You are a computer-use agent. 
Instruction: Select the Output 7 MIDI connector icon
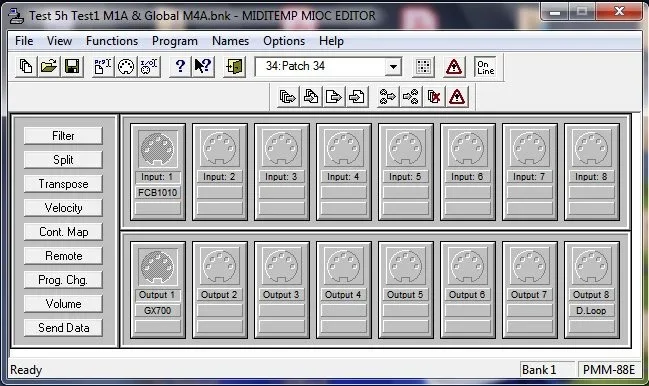tap(530, 267)
